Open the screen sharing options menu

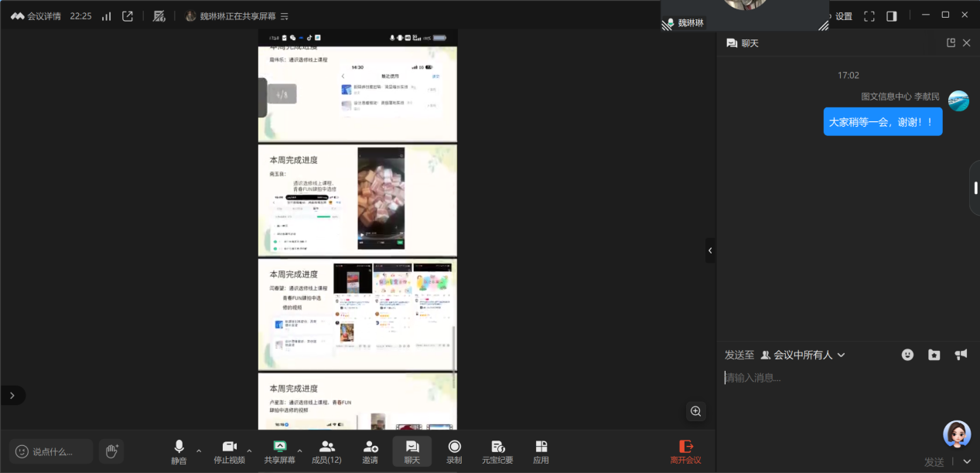point(285,16)
